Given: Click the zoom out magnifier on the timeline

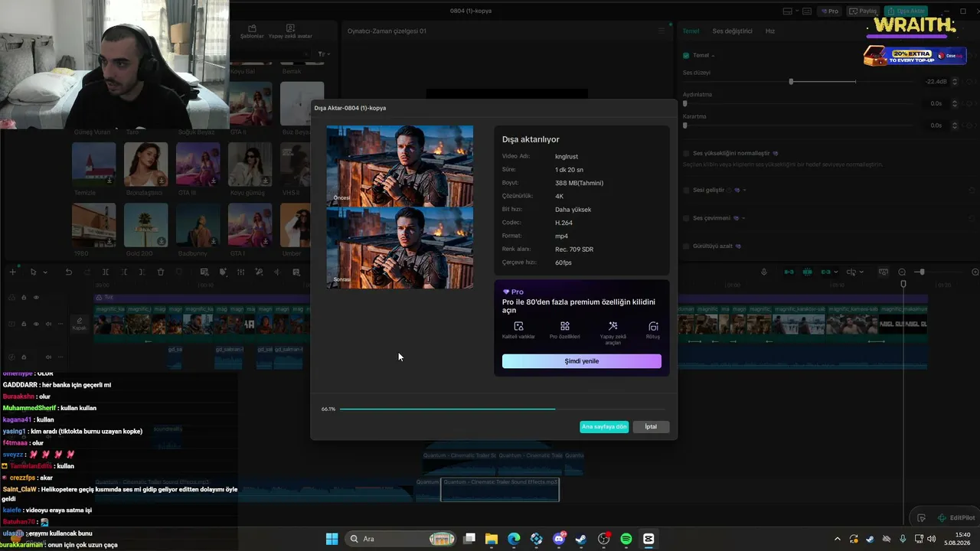Looking at the screenshot, I should [x=902, y=272].
